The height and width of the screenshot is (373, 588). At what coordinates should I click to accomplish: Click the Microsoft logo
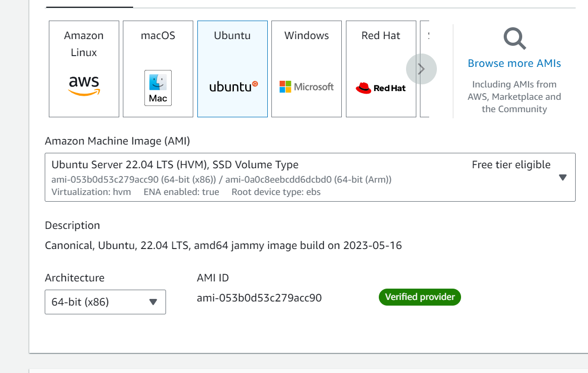(x=306, y=86)
